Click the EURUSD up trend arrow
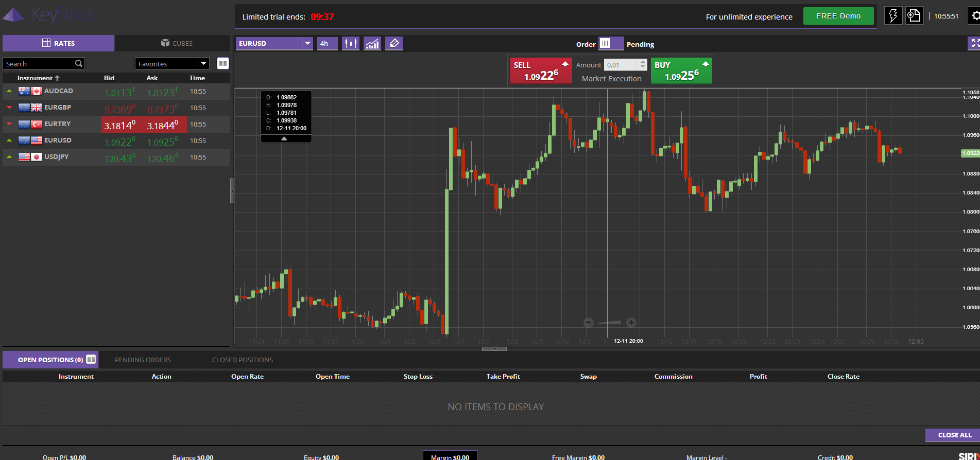Image resolution: width=980 pixels, height=460 pixels. pyautogui.click(x=9, y=140)
